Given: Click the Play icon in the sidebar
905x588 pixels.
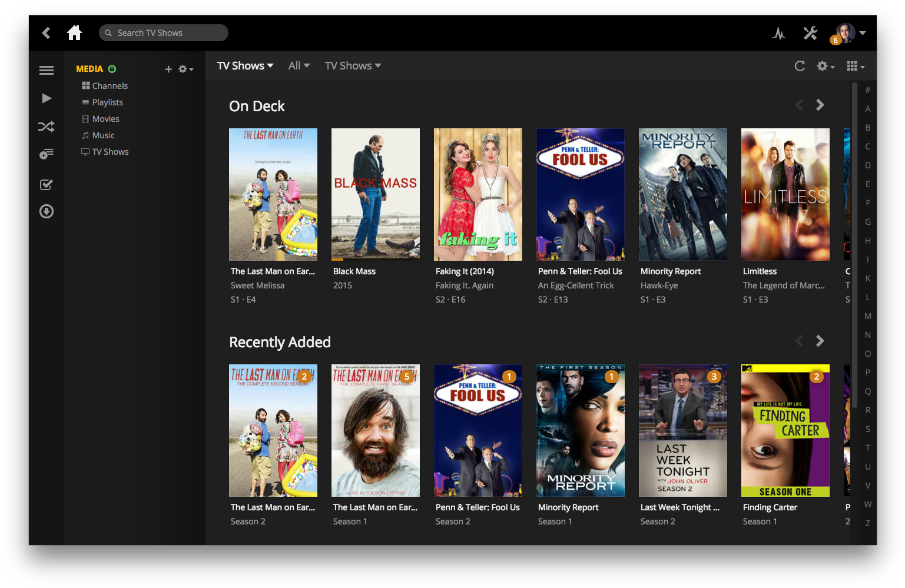Looking at the screenshot, I should tap(47, 98).
